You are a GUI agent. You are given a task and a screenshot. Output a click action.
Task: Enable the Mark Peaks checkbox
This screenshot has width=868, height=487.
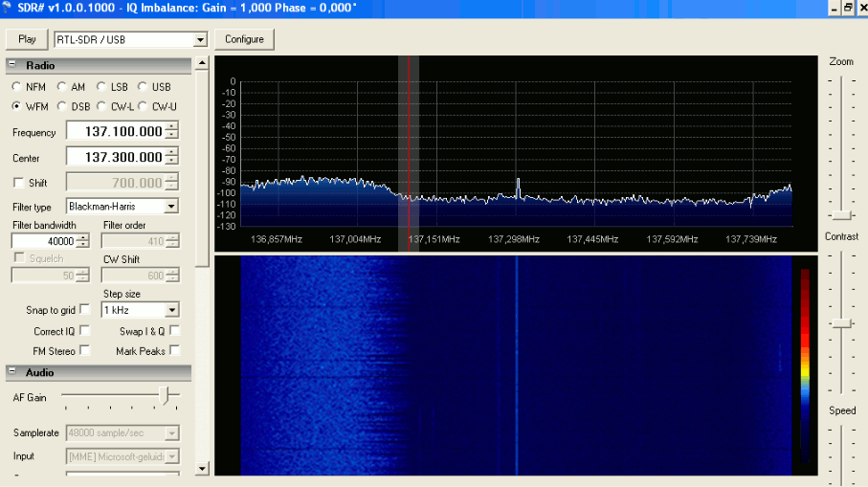pyautogui.click(x=174, y=351)
